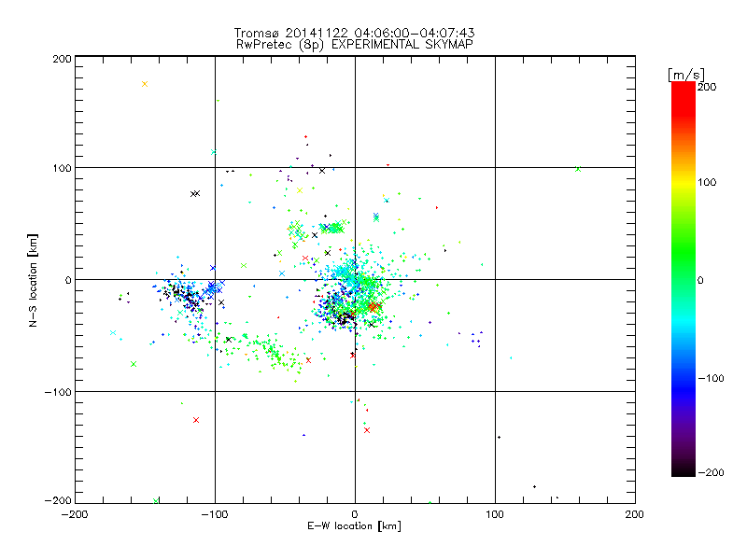Click the E-W axis tick label '100'
Viewport: 747px width, 560px height.
pyautogui.click(x=495, y=514)
